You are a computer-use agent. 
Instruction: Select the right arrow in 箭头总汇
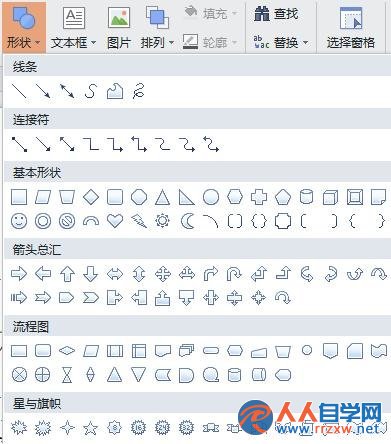[19, 274]
